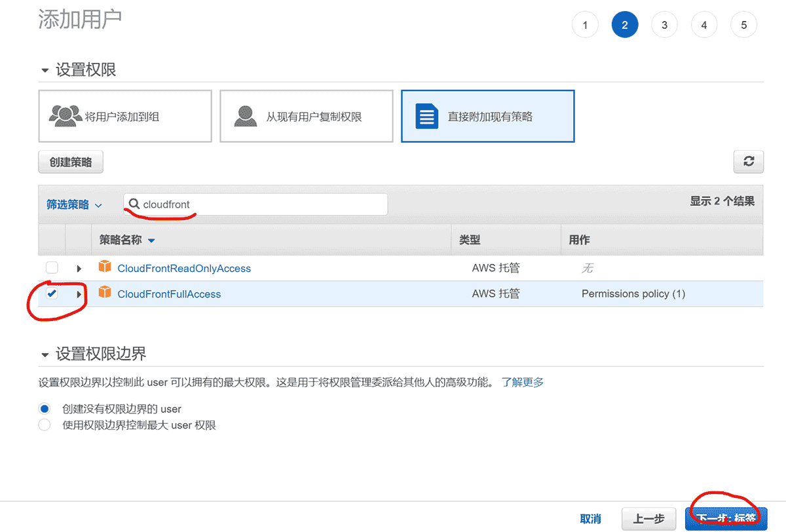Open the 了解更多 link
Image resolution: width=786 pixels, height=532 pixels.
click(x=522, y=382)
